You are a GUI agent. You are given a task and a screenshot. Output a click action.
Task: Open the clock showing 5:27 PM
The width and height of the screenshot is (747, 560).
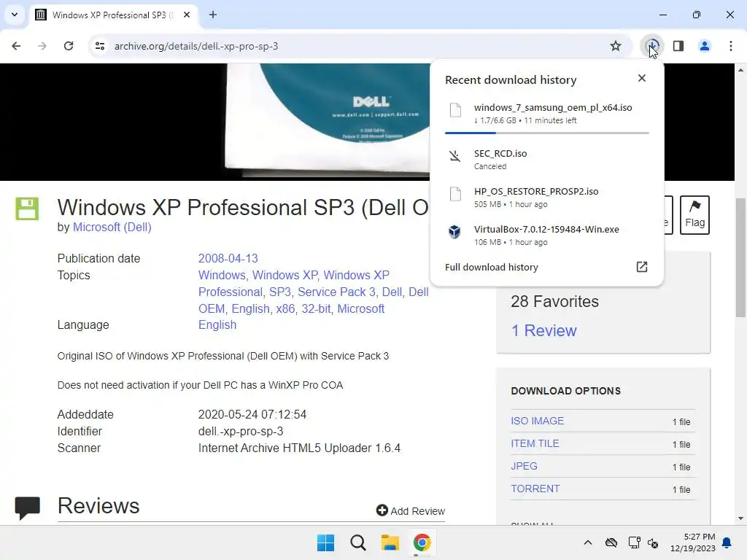click(693, 542)
